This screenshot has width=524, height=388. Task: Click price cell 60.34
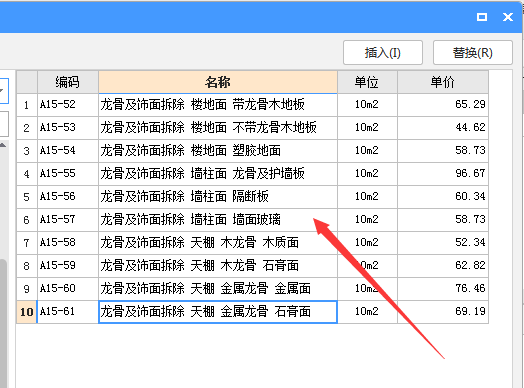point(443,197)
